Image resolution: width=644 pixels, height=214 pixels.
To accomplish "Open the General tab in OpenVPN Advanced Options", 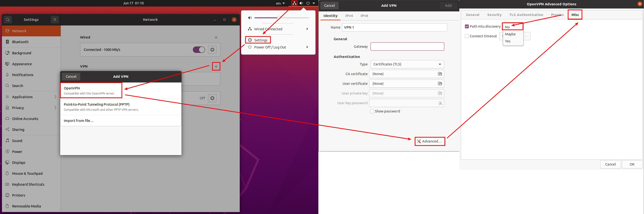I will click(x=472, y=15).
